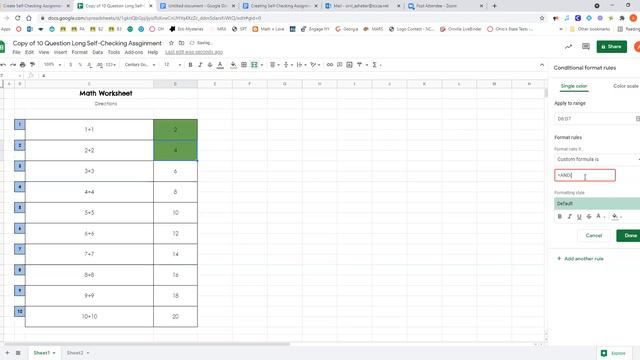The width and height of the screenshot is (640, 360).
Task: Click the Print icon
Action: click(x=22, y=65)
